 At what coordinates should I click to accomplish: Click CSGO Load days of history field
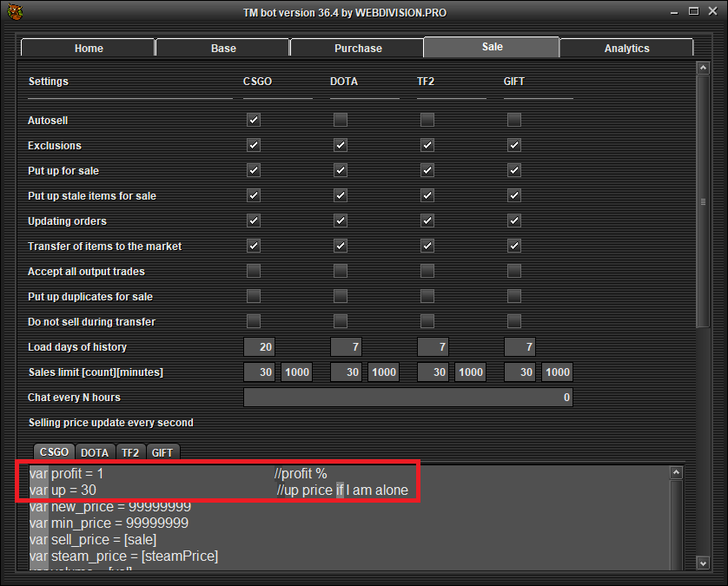260,347
